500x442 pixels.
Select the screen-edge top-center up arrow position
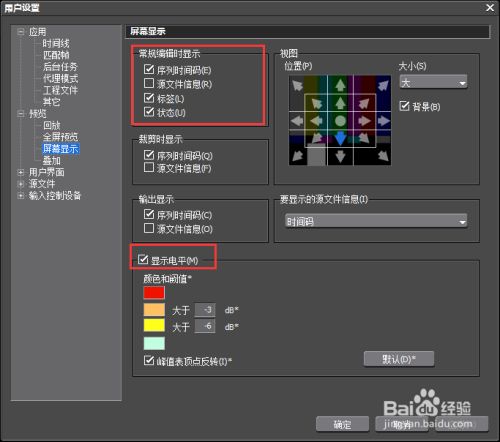coord(340,85)
